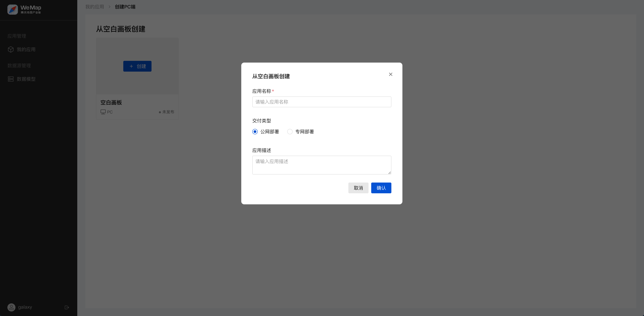Screen dimensions: 644x316
Task: Click the galaxy username text
Action: [25, 307]
